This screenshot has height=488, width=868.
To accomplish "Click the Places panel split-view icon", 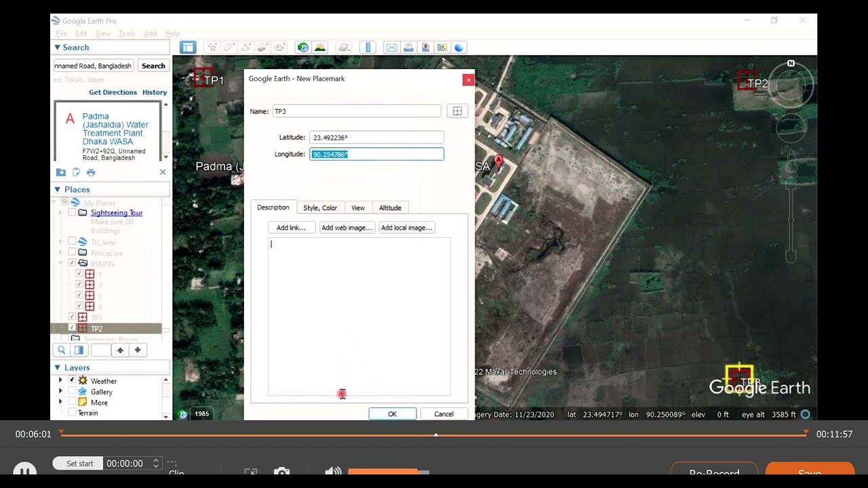I will point(79,350).
